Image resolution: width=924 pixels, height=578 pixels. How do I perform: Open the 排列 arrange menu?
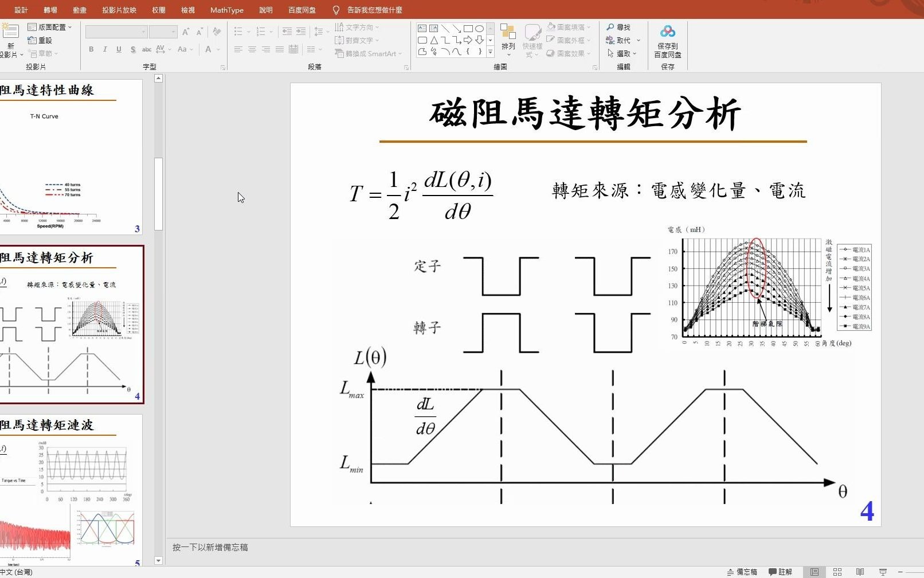pos(508,39)
